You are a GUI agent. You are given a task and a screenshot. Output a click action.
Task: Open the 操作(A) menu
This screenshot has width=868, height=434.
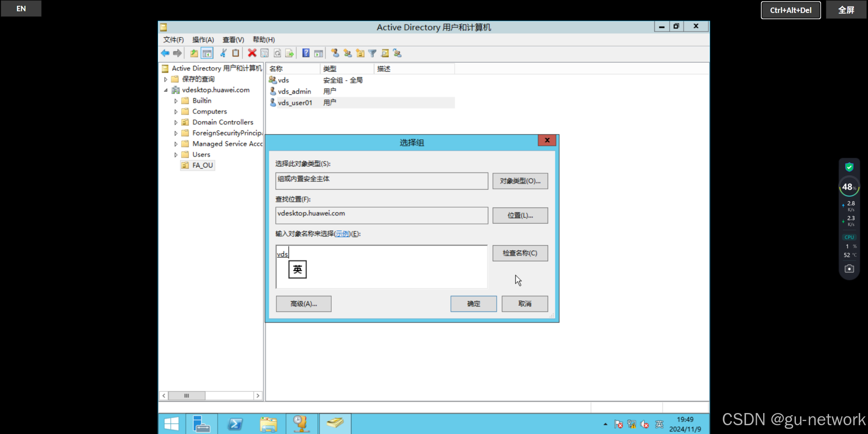203,40
